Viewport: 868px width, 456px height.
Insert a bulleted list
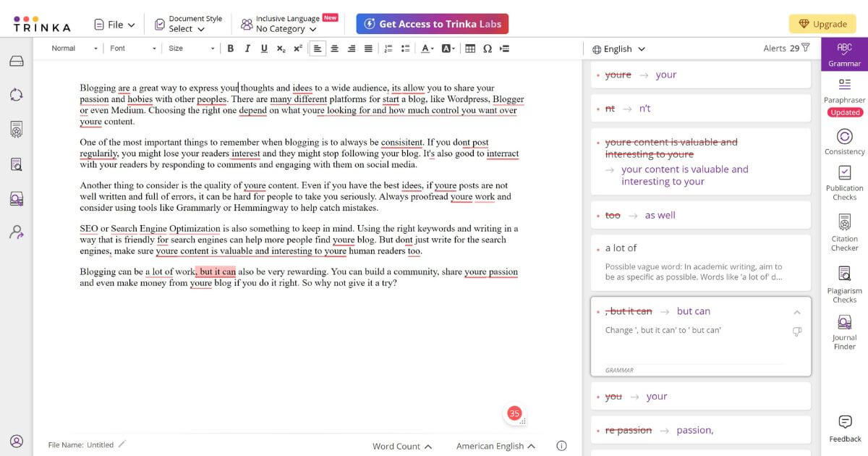(405, 48)
